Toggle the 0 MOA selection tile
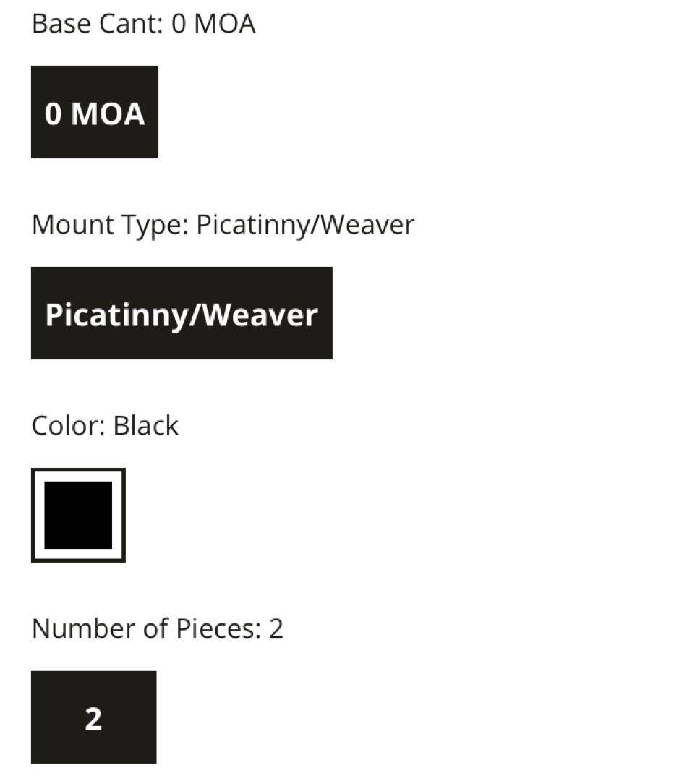This screenshot has height=781, width=700. (x=94, y=112)
